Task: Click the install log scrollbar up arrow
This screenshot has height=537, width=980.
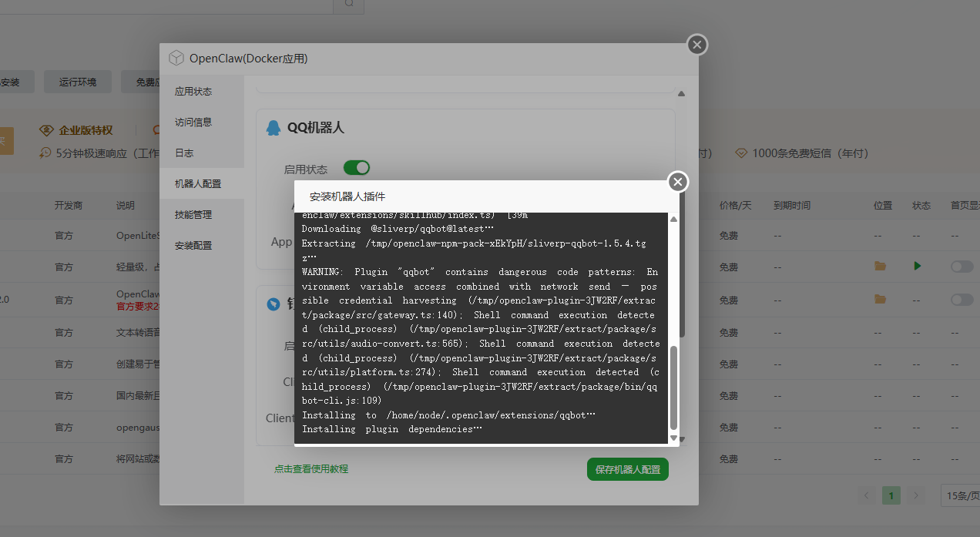Action: pos(673,220)
